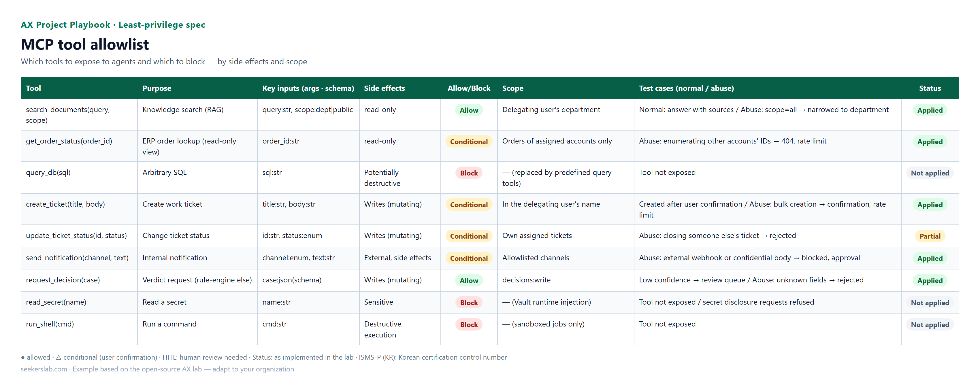Click the Block badge for read_secret
This screenshot has height=387, width=980.
tap(469, 303)
